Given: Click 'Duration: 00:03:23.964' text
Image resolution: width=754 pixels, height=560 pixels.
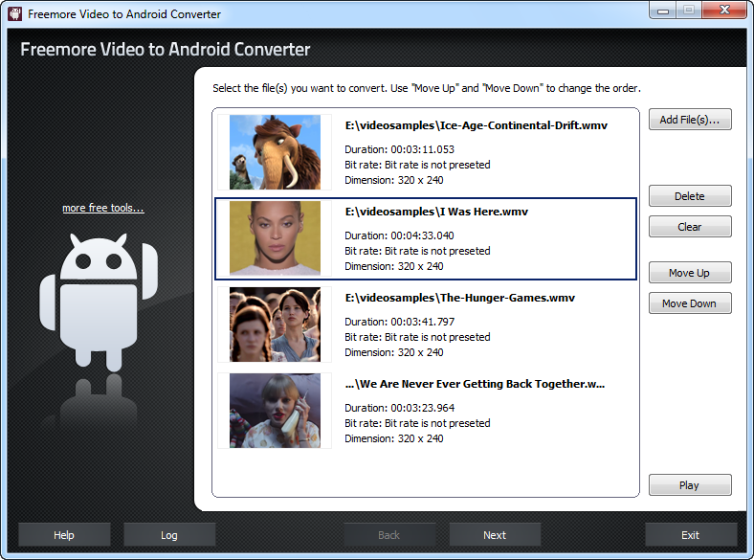Looking at the screenshot, I should point(400,408).
